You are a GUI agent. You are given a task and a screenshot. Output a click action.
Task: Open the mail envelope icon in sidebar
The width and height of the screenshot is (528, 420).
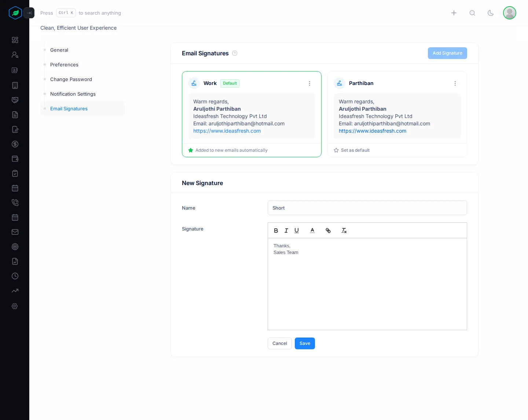15,232
